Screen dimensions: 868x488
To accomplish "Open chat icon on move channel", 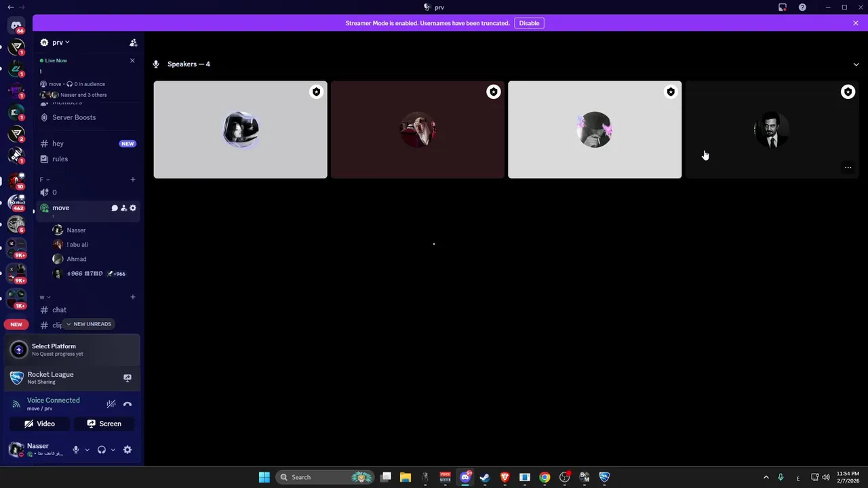I will click(115, 208).
